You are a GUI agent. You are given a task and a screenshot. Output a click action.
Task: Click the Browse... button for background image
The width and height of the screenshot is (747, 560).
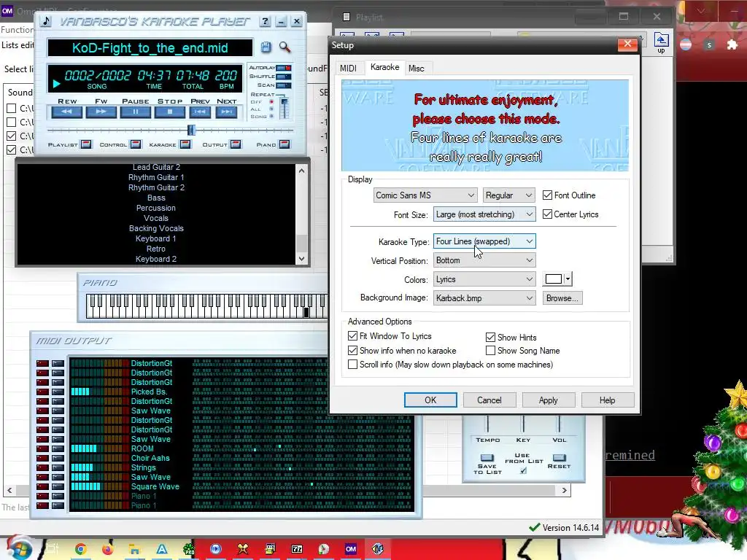click(x=562, y=298)
